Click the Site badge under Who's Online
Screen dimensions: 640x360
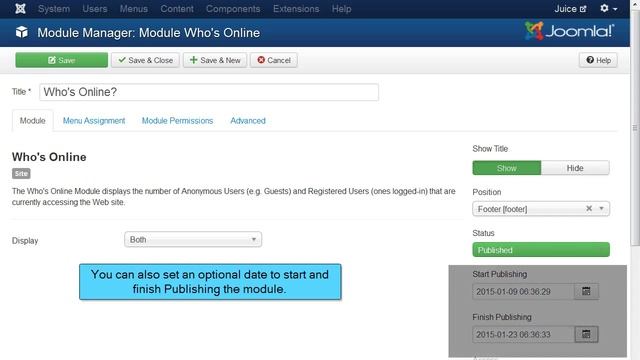(21, 173)
